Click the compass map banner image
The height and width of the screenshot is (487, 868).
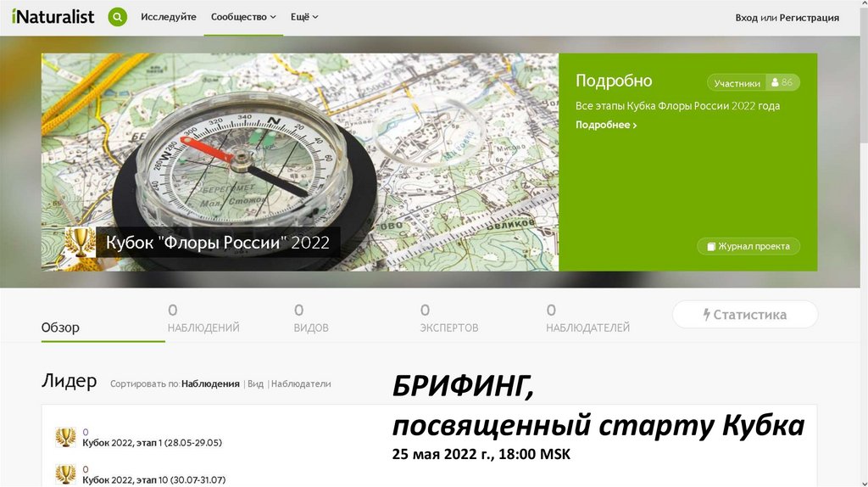300,162
